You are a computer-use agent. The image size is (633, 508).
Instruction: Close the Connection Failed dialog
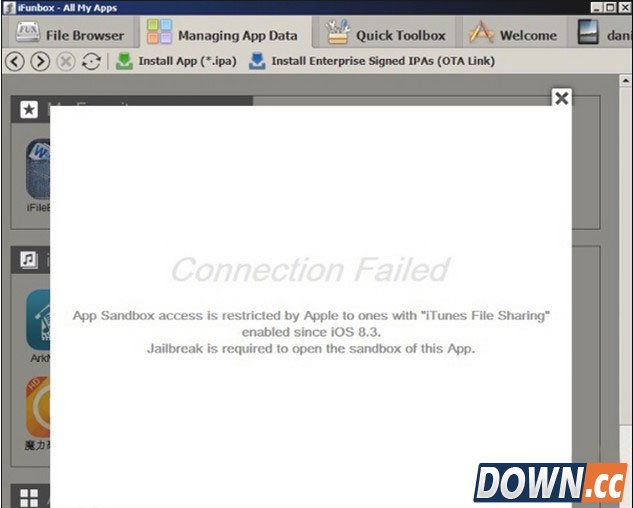[562, 98]
